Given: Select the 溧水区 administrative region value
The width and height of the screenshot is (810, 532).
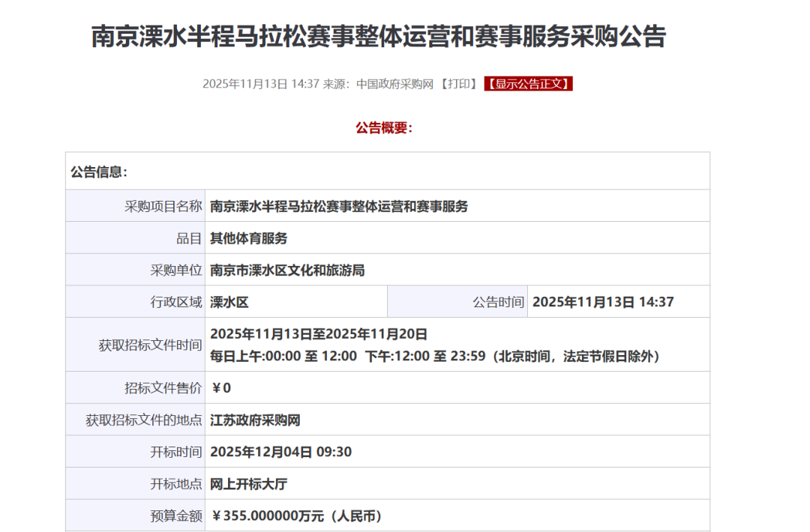Looking at the screenshot, I should coord(229,303).
